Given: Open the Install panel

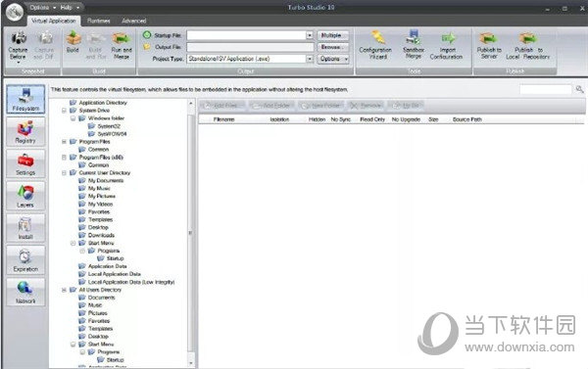Looking at the screenshot, I should tap(25, 228).
